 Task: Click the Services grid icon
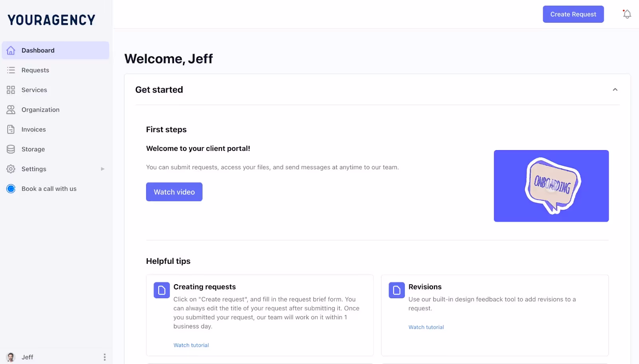(11, 90)
